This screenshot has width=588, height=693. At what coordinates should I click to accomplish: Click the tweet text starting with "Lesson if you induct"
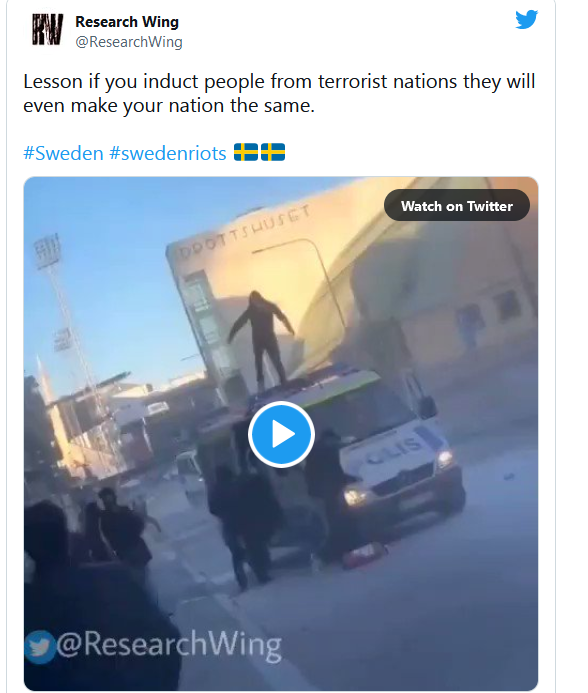pos(279,82)
